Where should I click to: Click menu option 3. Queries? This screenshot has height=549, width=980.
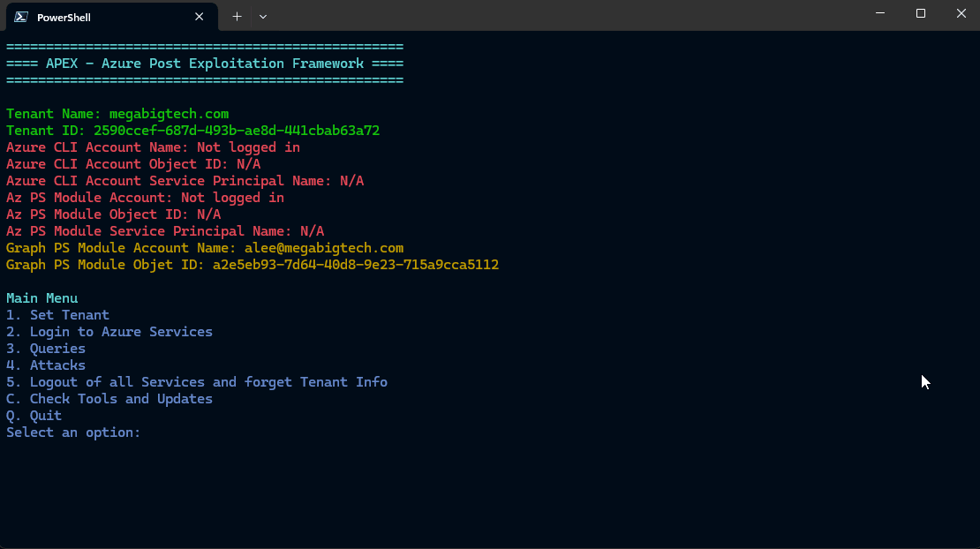[46, 350]
